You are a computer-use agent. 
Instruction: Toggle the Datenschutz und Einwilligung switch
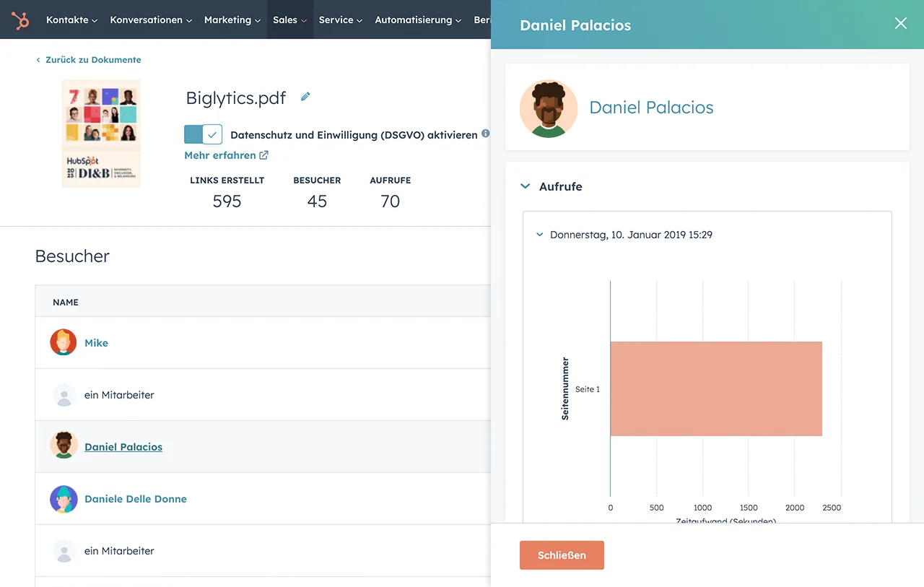point(203,134)
